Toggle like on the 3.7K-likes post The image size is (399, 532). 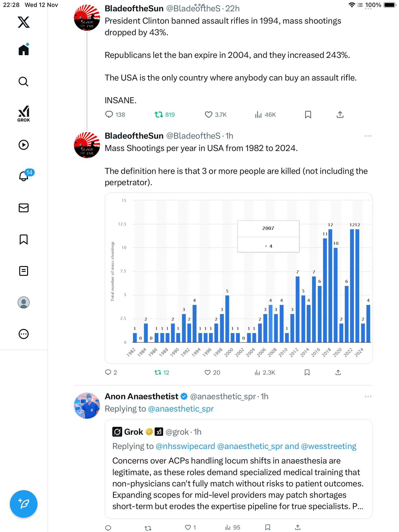208,115
